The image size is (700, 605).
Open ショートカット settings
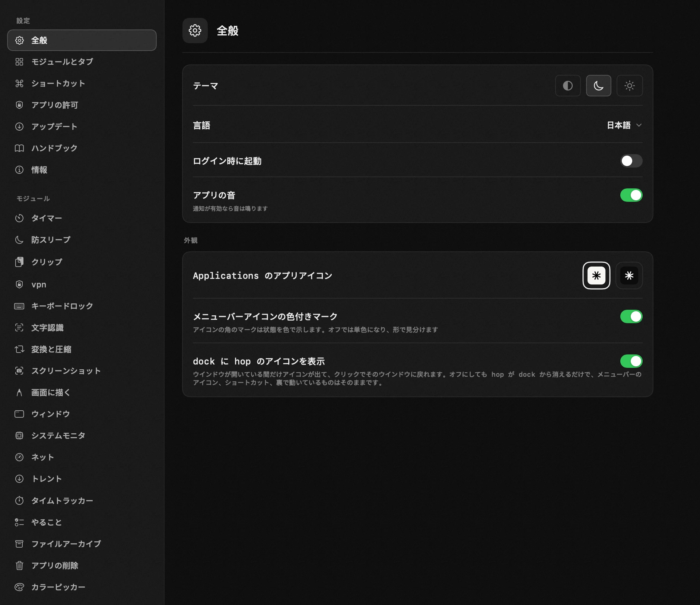[82, 83]
